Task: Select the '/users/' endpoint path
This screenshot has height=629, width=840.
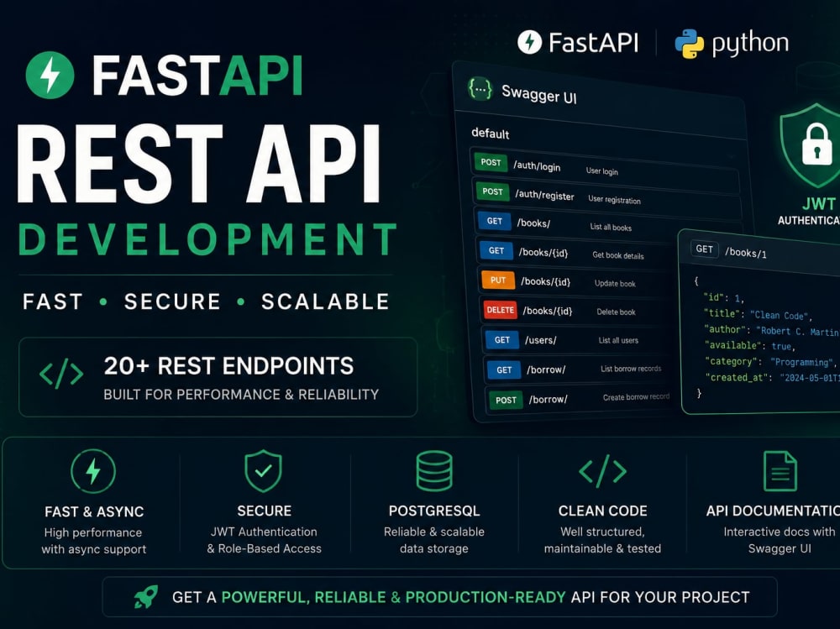Action: tap(540, 340)
